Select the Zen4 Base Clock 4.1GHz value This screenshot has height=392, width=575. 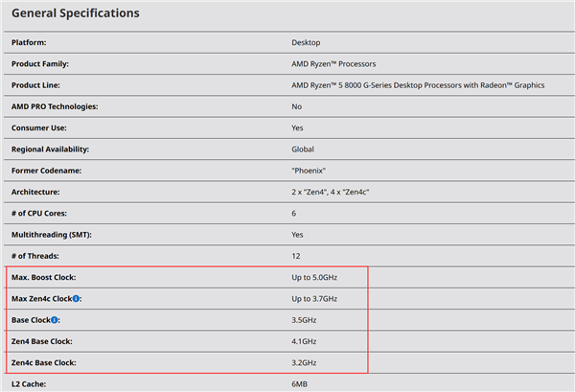tap(306, 341)
